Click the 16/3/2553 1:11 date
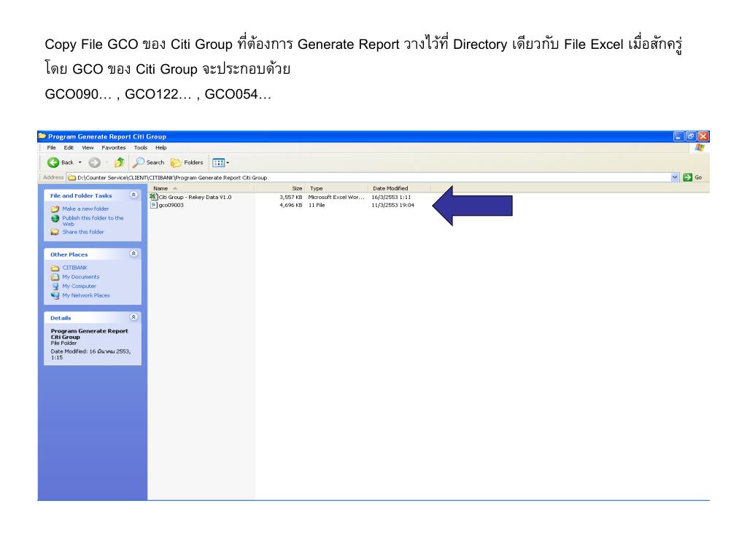This screenshot has width=747, height=560. pos(391,197)
